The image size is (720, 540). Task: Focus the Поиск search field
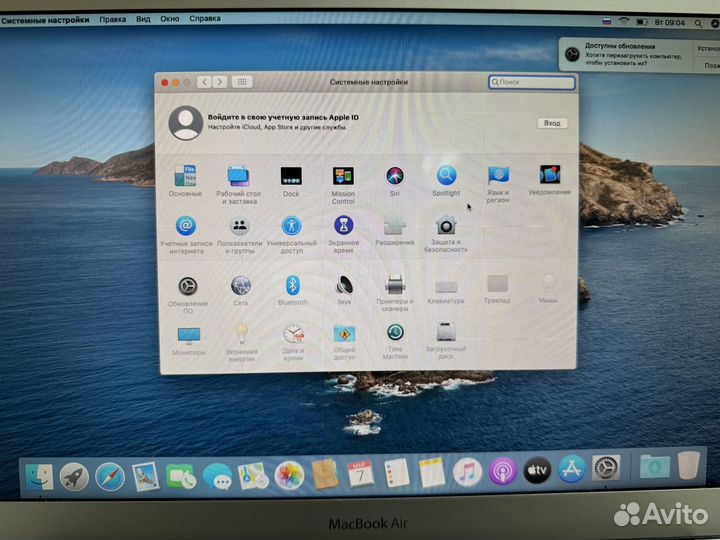click(x=531, y=82)
